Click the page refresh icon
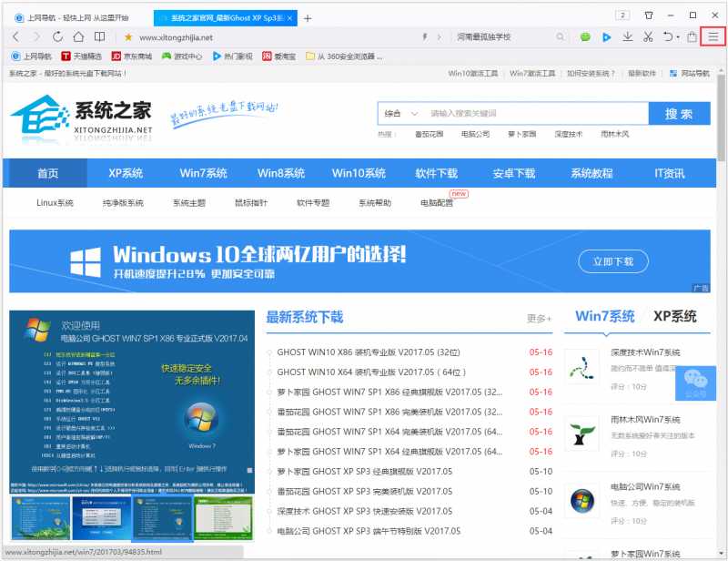Image resolution: width=728 pixels, height=561 pixels. pos(58,37)
